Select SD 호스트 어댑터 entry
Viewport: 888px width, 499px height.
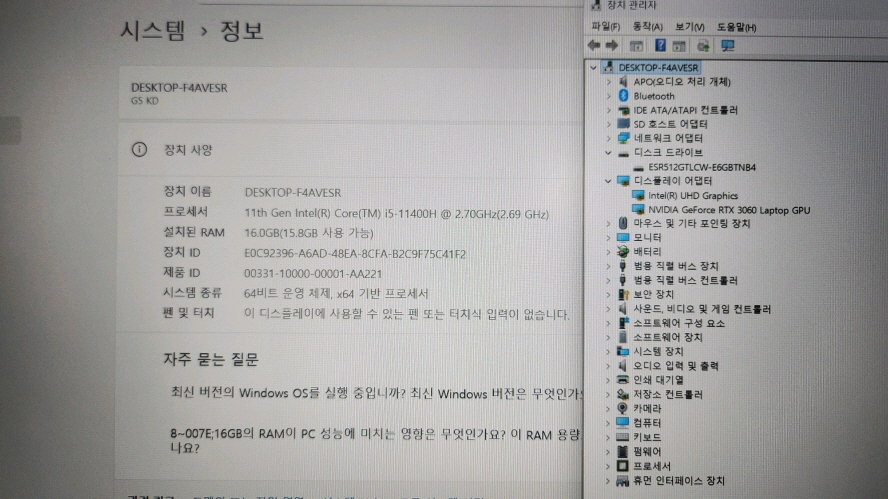tap(670, 124)
